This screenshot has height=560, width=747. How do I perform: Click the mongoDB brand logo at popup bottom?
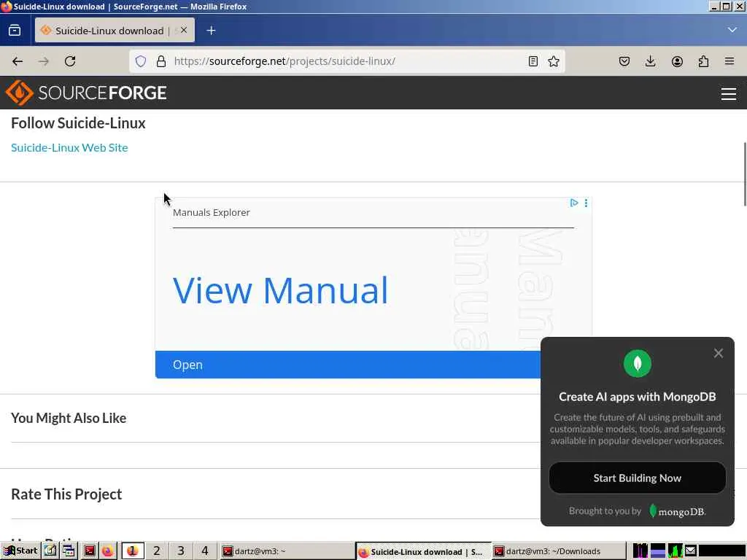pyautogui.click(x=677, y=511)
